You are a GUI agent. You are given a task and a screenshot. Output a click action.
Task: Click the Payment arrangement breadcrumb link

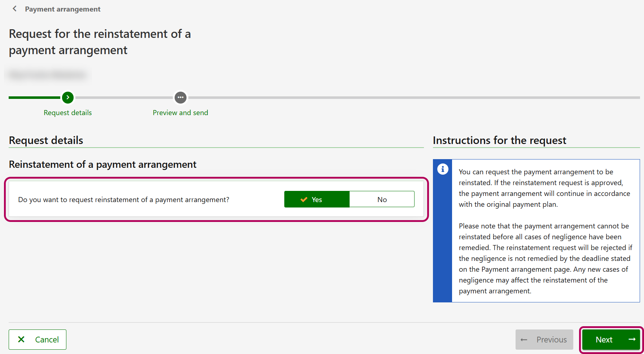62,9
